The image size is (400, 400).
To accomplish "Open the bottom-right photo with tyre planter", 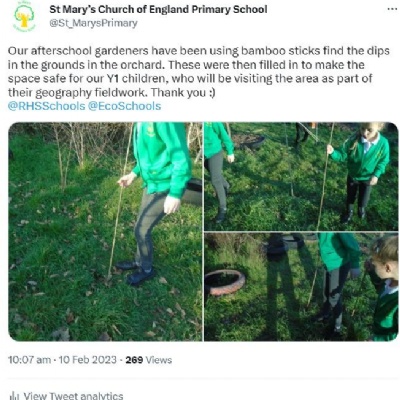I will (x=301, y=287).
